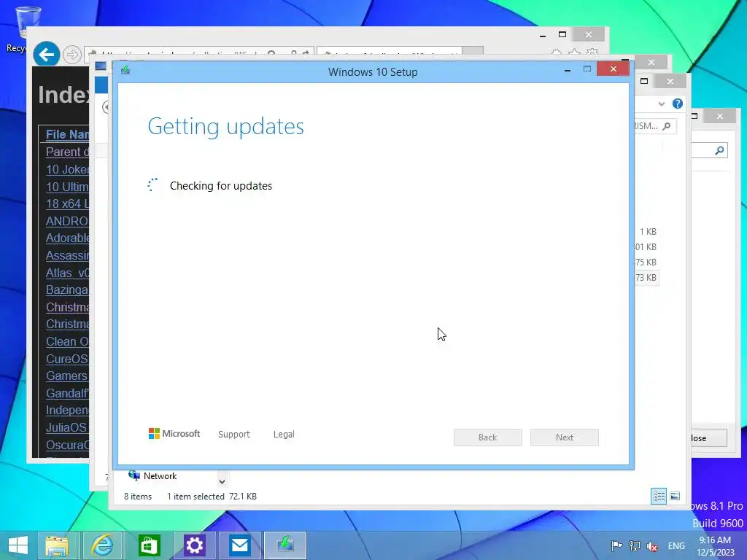The width and height of the screenshot is (747, 560).
Task: Click the Next button in Windows 10 Setup
Action: (x=564, y=437)
